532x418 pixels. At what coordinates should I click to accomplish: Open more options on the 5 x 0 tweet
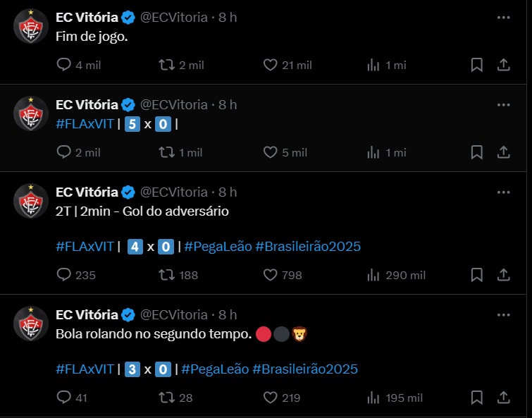point(504,105)
